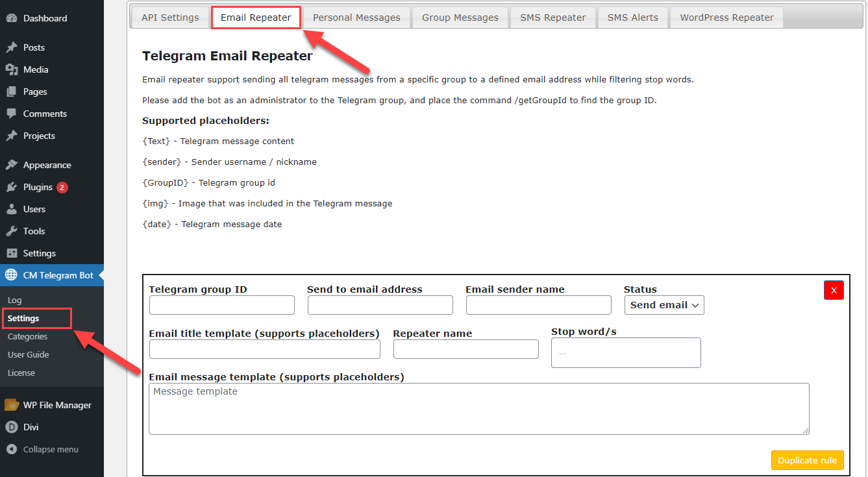Click the Collapse menu arrow icon
This screenshot has width=868, height=477.
[11, 449]
